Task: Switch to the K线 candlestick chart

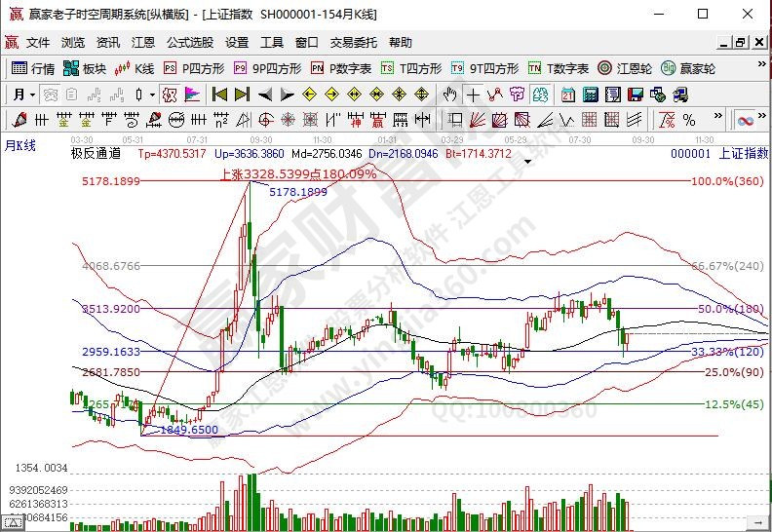Action: (135, 68)
